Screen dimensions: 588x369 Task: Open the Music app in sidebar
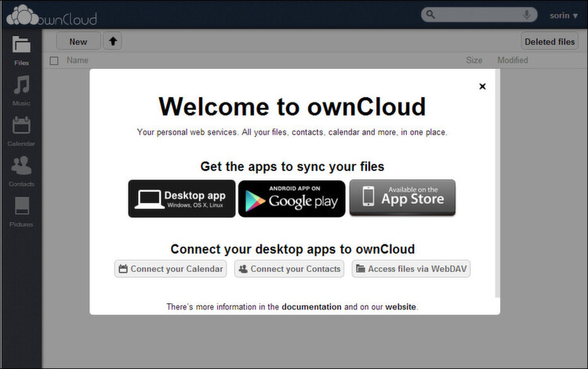click(x=21, y=90)
